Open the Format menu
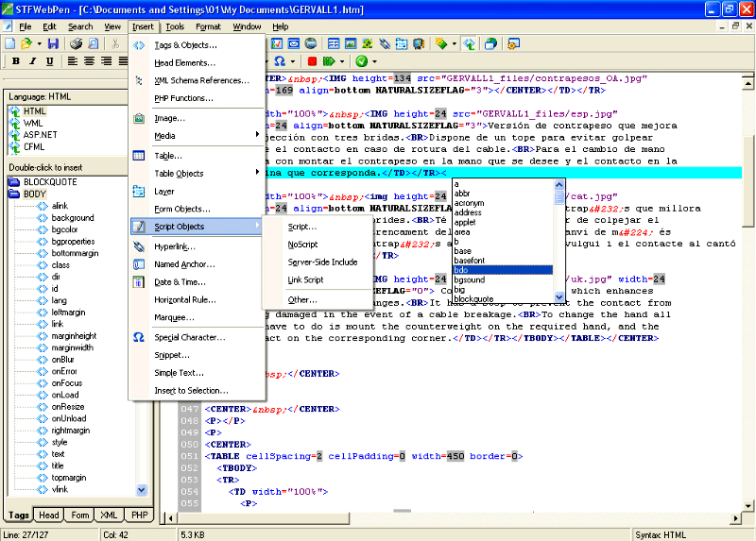The image size is (756, 541). (x=208, y=26)
